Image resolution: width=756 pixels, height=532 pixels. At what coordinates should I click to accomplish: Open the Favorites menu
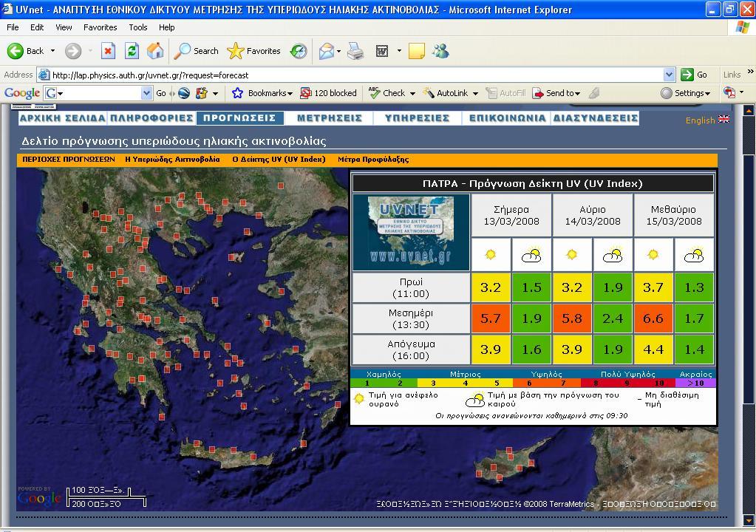(101, 27)
